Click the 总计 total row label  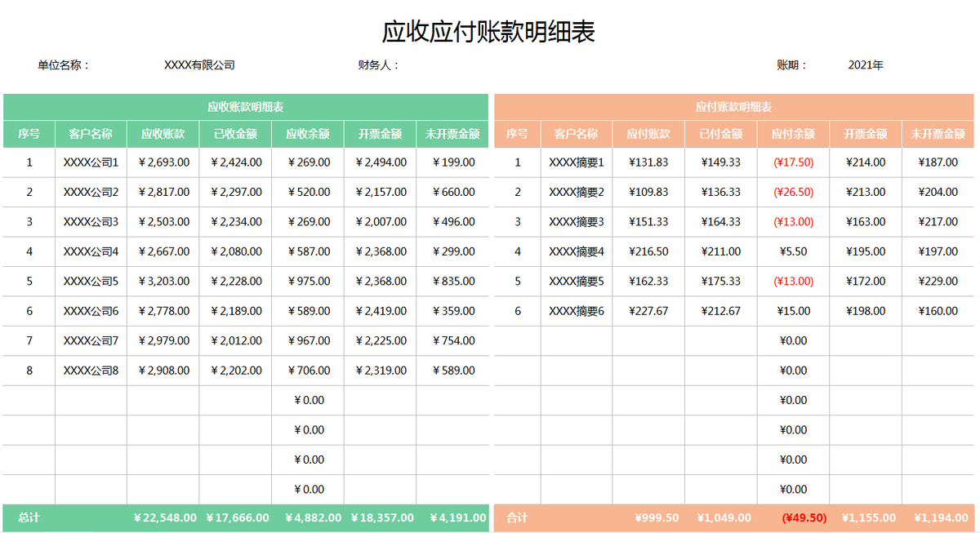coord(24,517)
